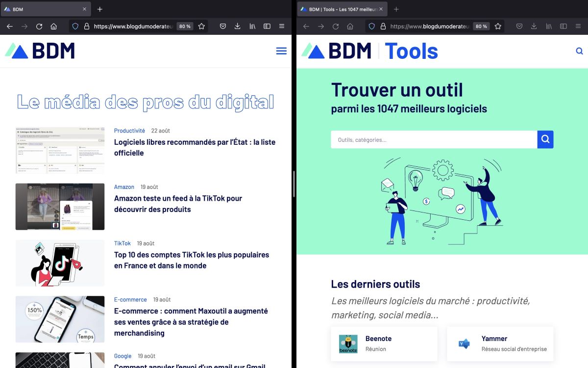Open thumbnail of the Logiciels libres article
The height and width of the screenshot is (368, 588).
tap(60, 151)
